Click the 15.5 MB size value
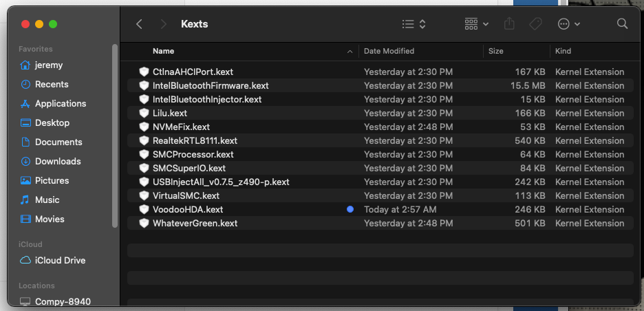The image size is (644, 311). click(528, 85)
